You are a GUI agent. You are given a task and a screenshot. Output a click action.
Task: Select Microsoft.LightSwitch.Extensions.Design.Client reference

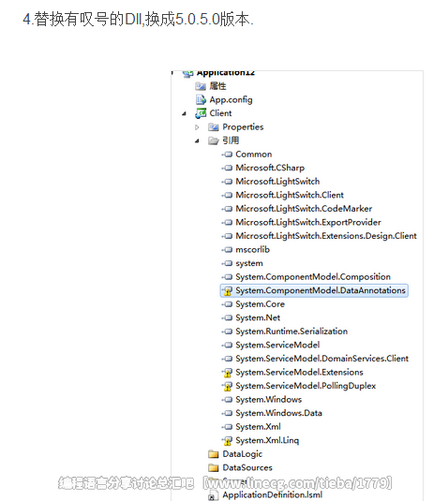pos(326,236)
